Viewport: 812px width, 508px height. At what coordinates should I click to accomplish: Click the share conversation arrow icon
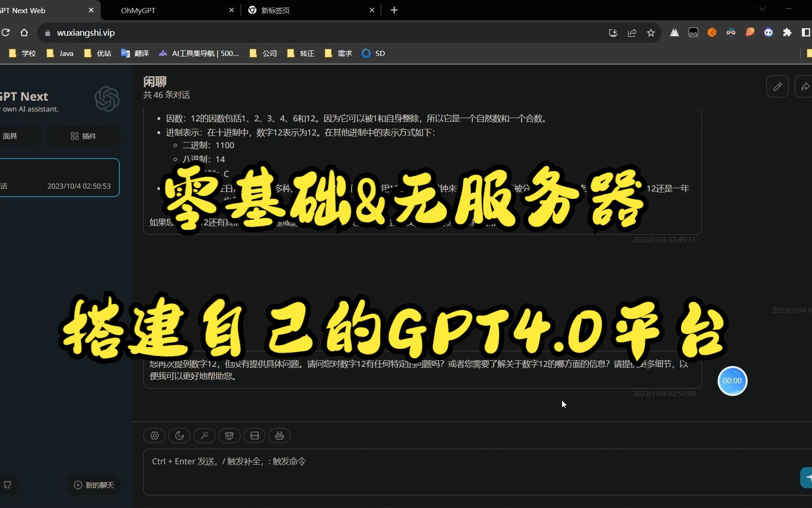[x=804, y=87]
